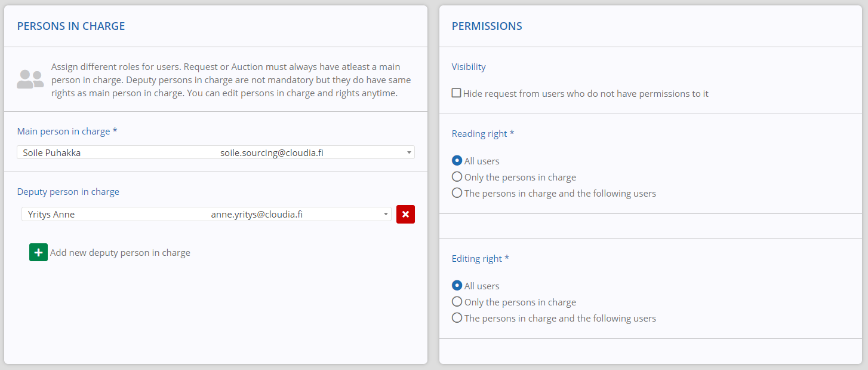Remove deputy Yritys Anne with red X
The image size is (868, 370).
[405, 214]
